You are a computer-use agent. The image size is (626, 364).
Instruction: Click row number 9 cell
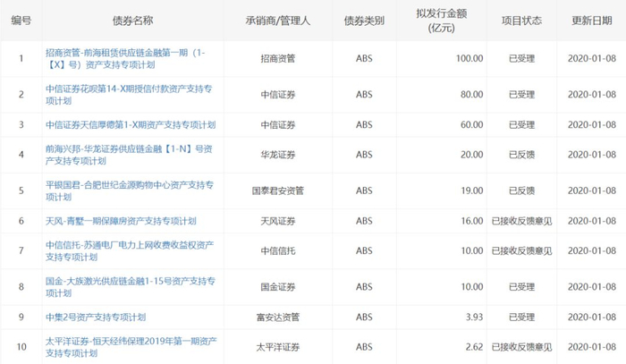tap(21, 317)
